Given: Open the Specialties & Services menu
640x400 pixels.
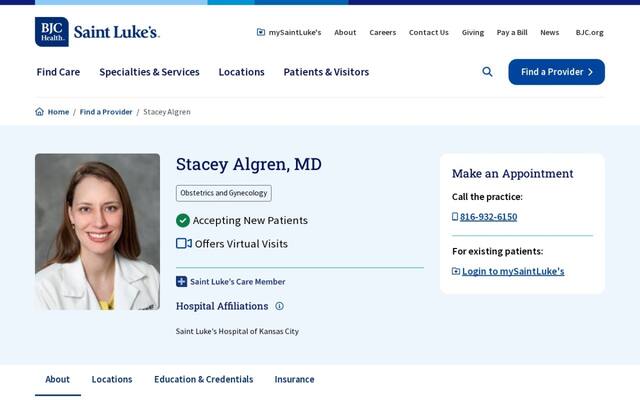Looking at the screenshot, I should coord(149,72).
